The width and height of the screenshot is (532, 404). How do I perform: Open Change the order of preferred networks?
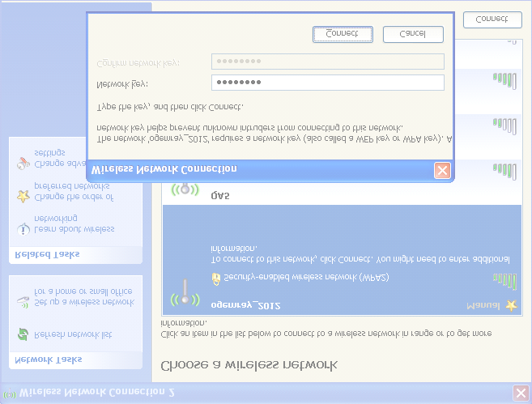point(74,192)
